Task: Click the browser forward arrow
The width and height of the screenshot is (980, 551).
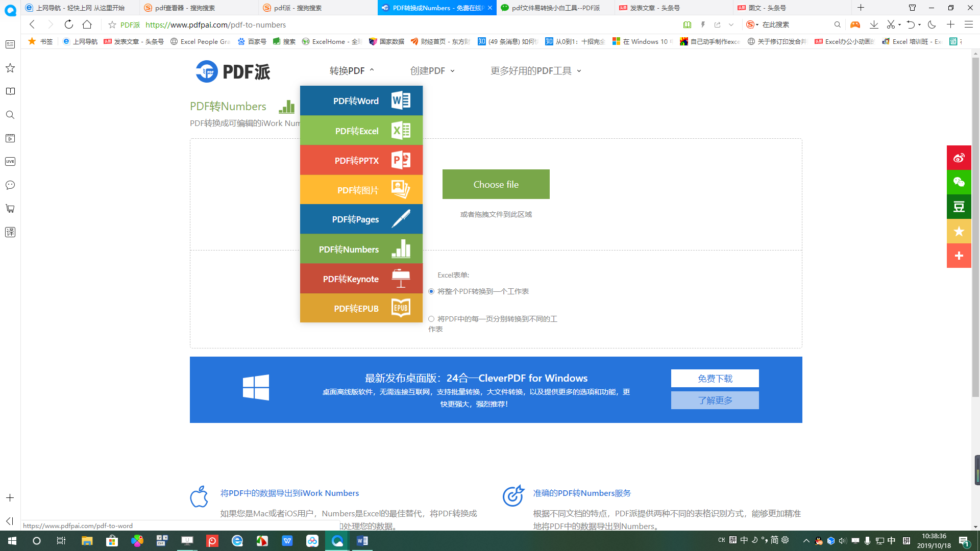Action: point(50,24)
